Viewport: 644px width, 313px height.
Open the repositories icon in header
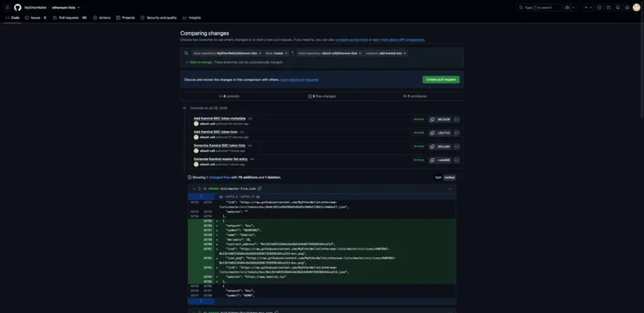click(618, 8)
